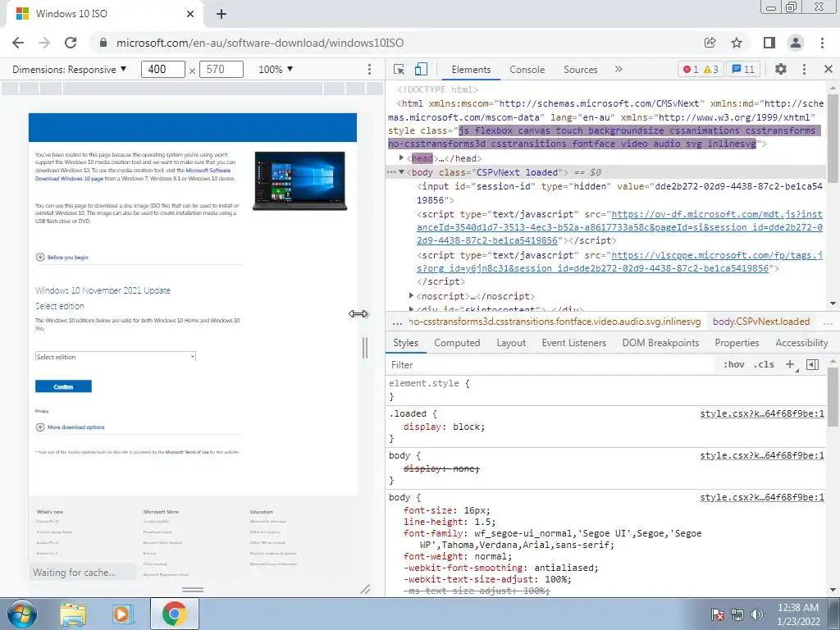Click the height field showing 570
840x630 pixels.
[221, 69]
